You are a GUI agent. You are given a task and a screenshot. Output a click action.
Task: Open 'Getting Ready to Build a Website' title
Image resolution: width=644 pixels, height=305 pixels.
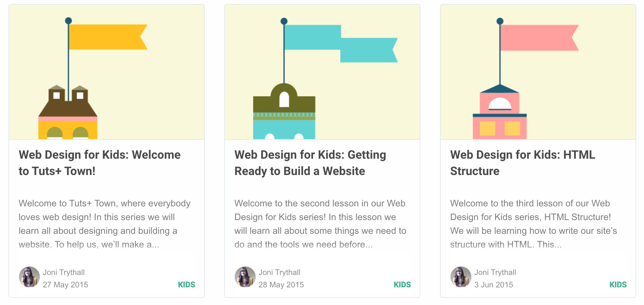click(310, 163)
